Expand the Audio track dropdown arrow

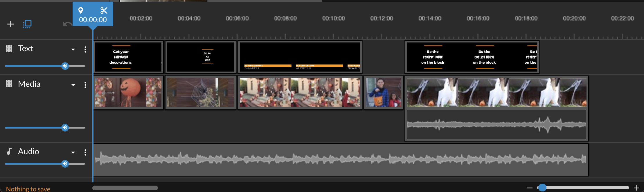pyautogui.click(x=73, y=153)
